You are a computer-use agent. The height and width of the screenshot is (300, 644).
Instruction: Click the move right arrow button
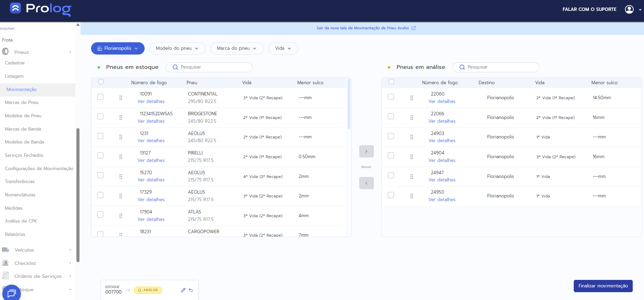point(366,151)
